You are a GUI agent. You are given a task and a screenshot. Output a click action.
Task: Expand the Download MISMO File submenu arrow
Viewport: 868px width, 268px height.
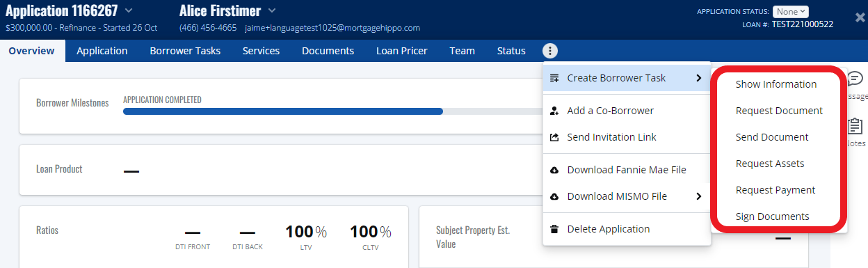(x=699, y=196)
